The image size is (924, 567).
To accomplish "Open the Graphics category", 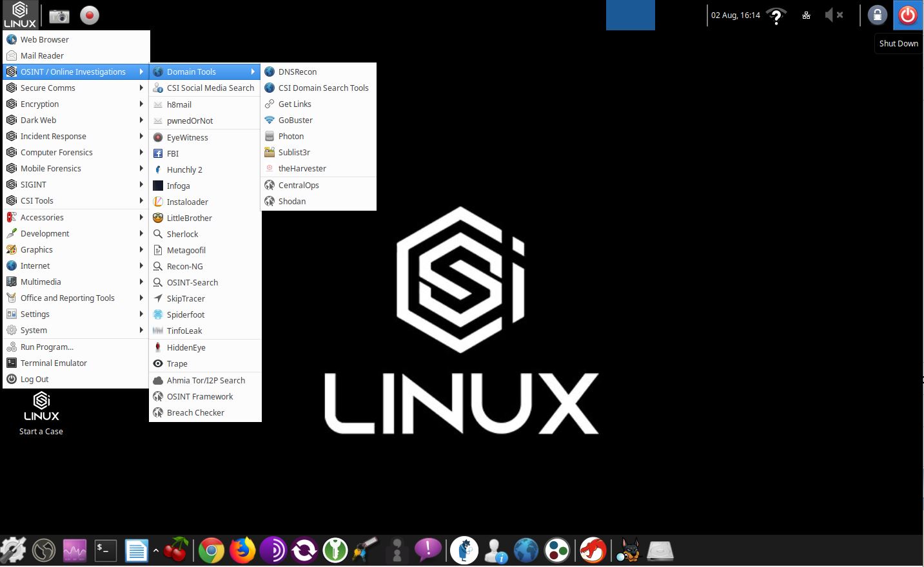I will (76, 249).
